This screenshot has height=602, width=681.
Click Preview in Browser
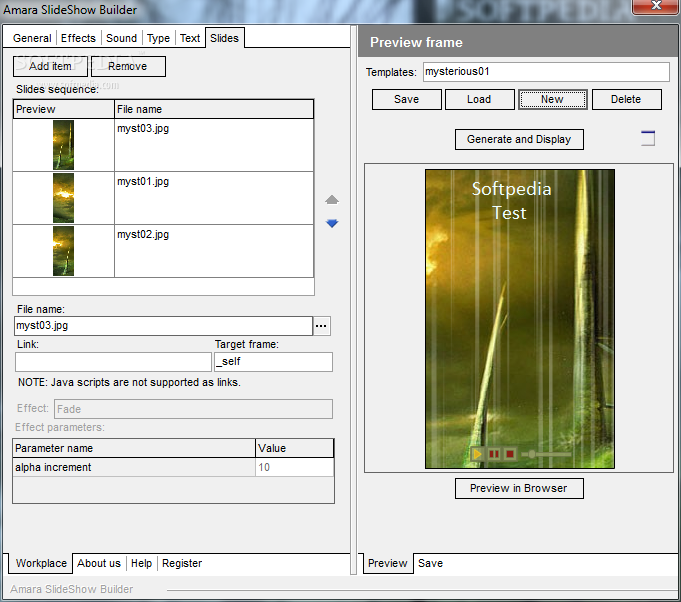519,489
